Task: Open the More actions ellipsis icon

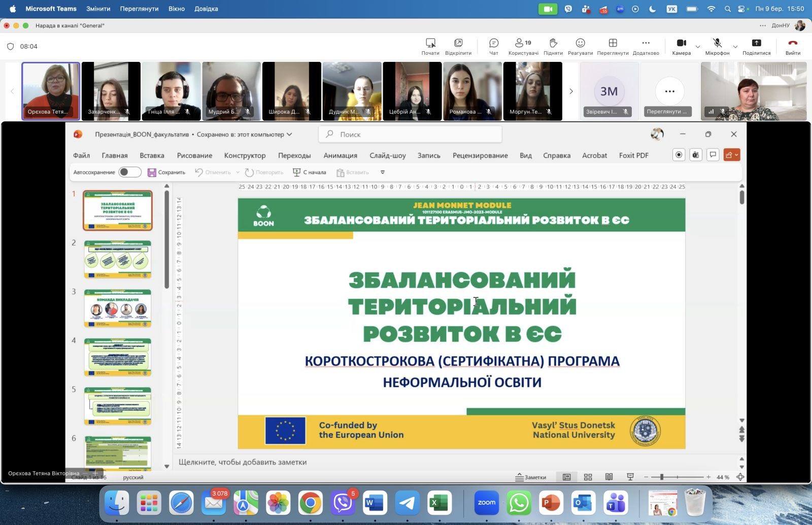Action: click(x=646, y=44)
